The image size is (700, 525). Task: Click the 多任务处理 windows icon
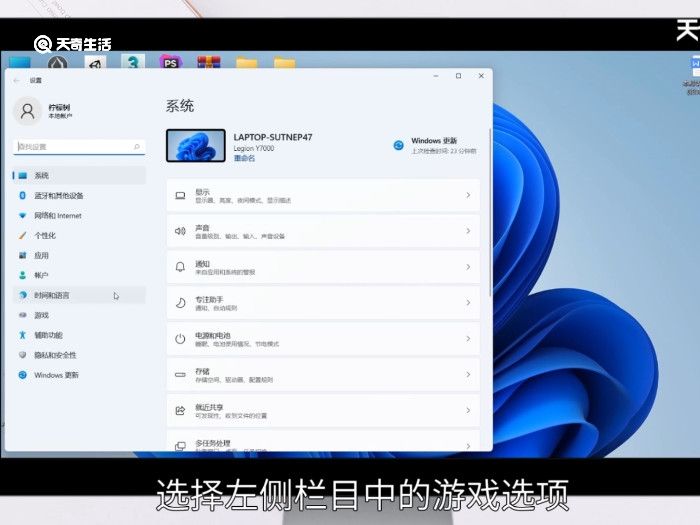tap(180, 446)
